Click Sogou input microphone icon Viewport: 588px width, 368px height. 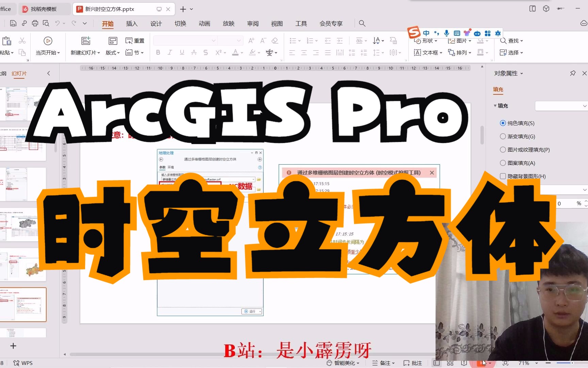[x=446, y=33]
